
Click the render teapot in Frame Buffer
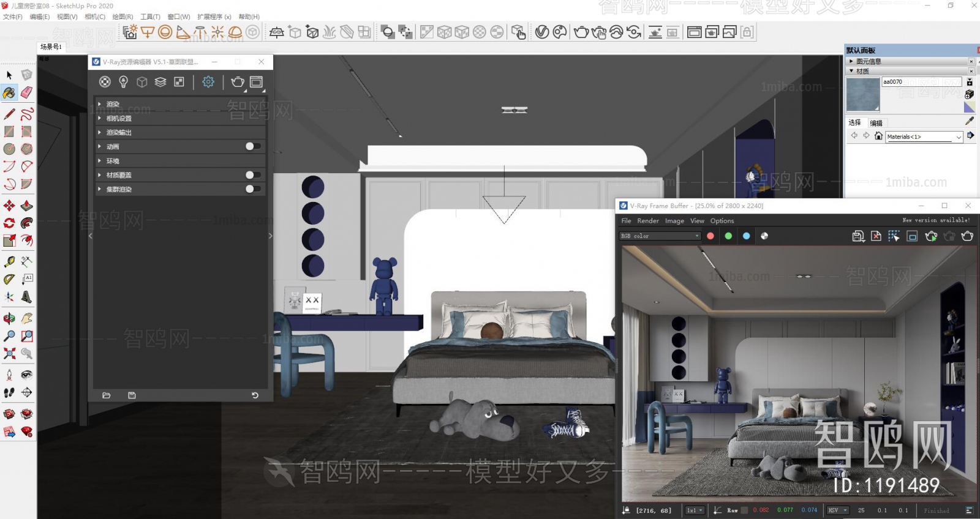click(967, 236)
